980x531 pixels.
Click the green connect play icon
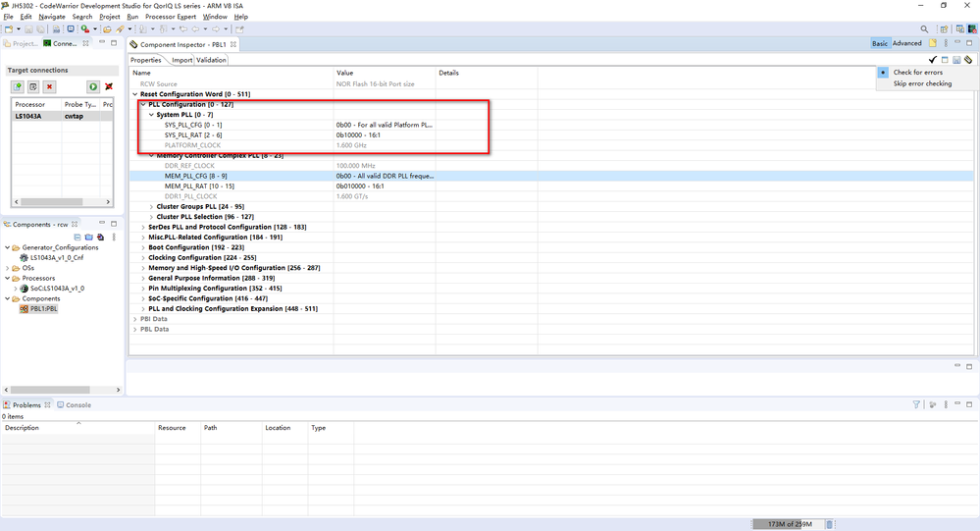click(x=93, y=86)
